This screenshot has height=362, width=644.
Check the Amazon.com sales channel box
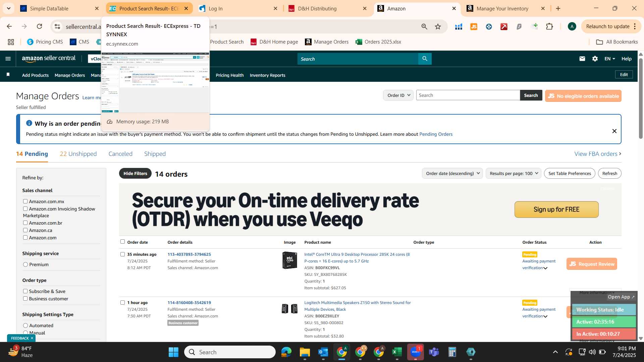tap(25, 238)
